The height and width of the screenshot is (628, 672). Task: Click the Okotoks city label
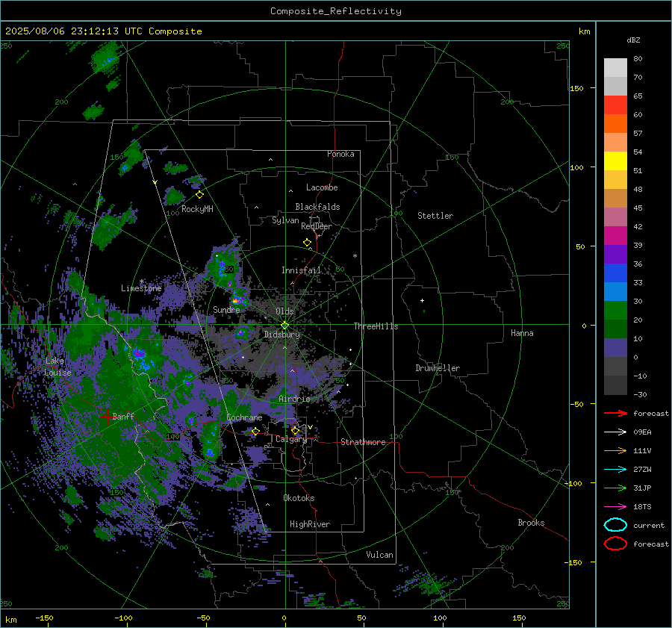pyautogui.click(x=299, y=498)
